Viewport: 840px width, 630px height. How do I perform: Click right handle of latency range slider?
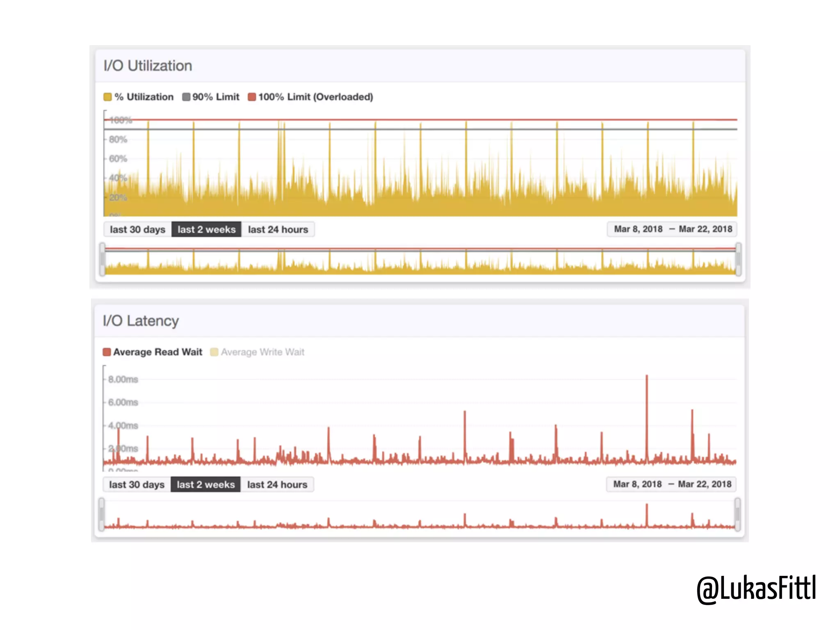tap(737, 515)
